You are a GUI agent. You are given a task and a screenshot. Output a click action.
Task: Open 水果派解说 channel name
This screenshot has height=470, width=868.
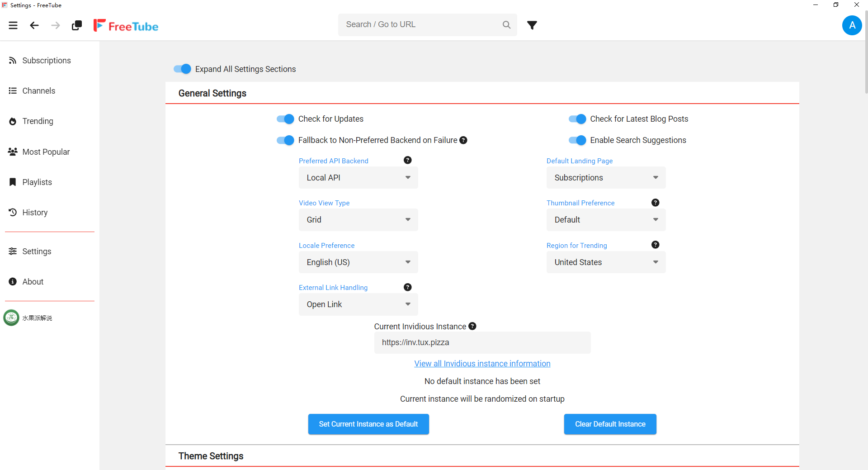pos(37,318)
